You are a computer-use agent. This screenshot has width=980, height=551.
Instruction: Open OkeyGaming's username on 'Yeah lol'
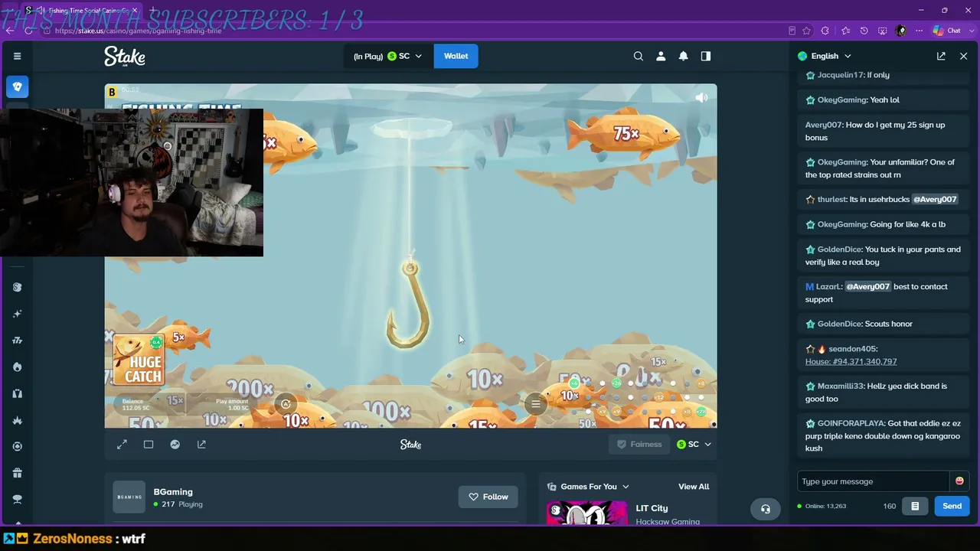click(841, 100)
